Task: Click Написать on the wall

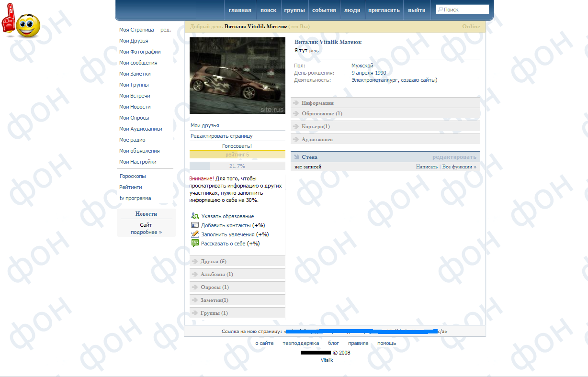Action: (427, 167)
